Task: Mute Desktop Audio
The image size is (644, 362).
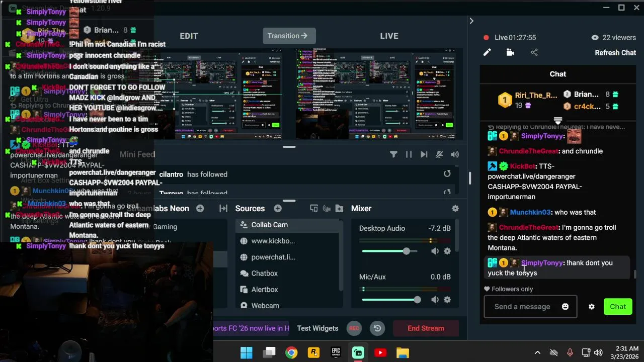Action: tap(435, 251)
